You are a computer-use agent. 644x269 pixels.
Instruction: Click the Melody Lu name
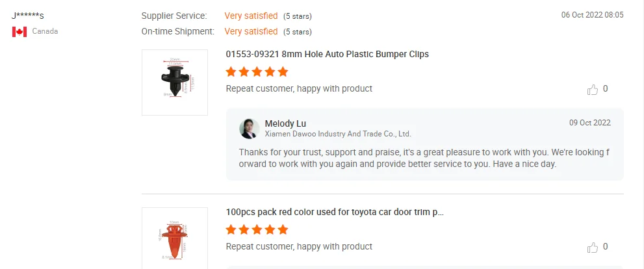point(285,123)
